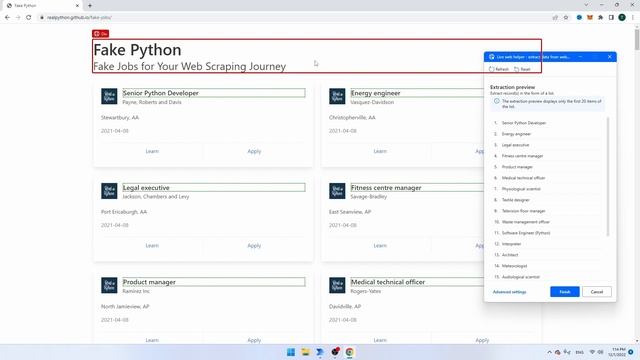Click Apply link on Legal executive card

pos(254,246)
